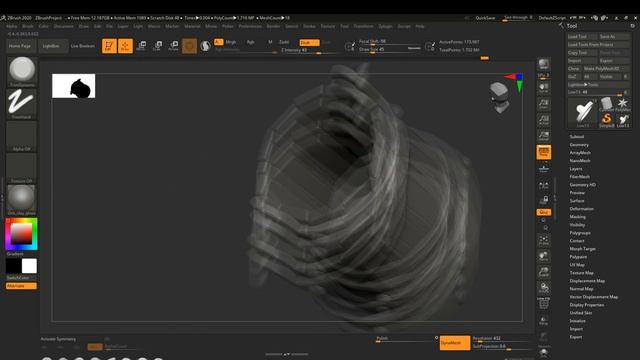Click the Move canvas icon
The image size is (640, 360).
point(544,256)
